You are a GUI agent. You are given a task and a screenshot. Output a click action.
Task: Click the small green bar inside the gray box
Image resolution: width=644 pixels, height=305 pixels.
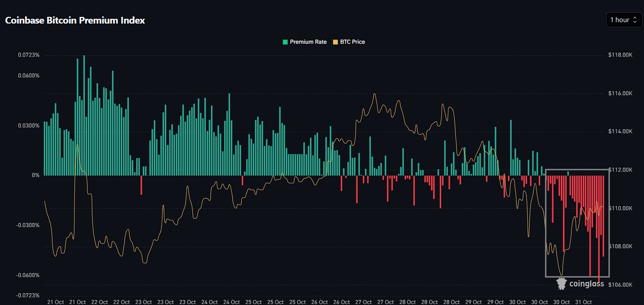coord(568,173)
